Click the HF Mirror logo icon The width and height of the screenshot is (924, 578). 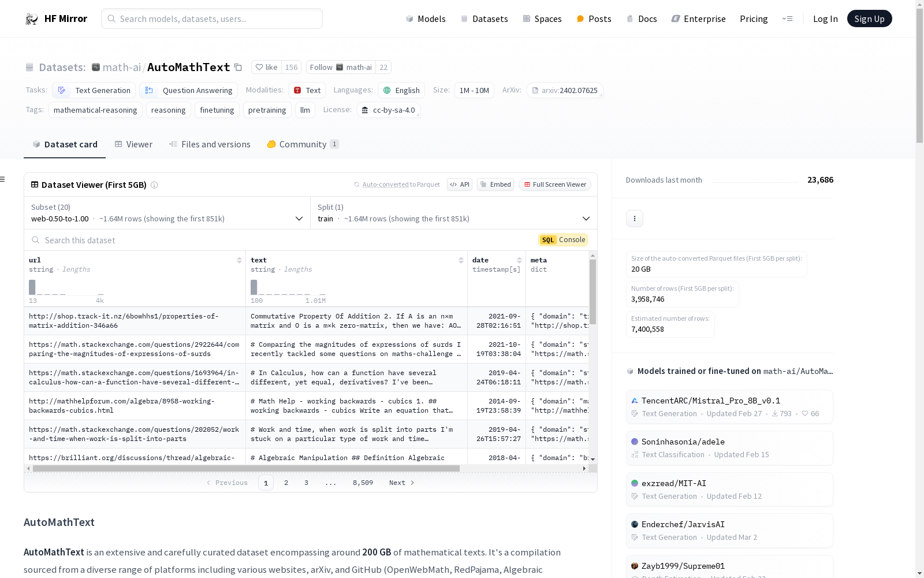coord(31,18)
